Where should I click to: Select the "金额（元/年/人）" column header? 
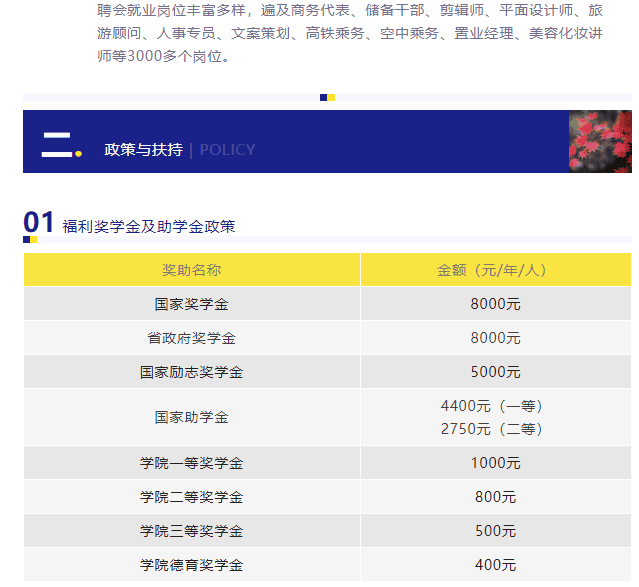pos(495,270)
